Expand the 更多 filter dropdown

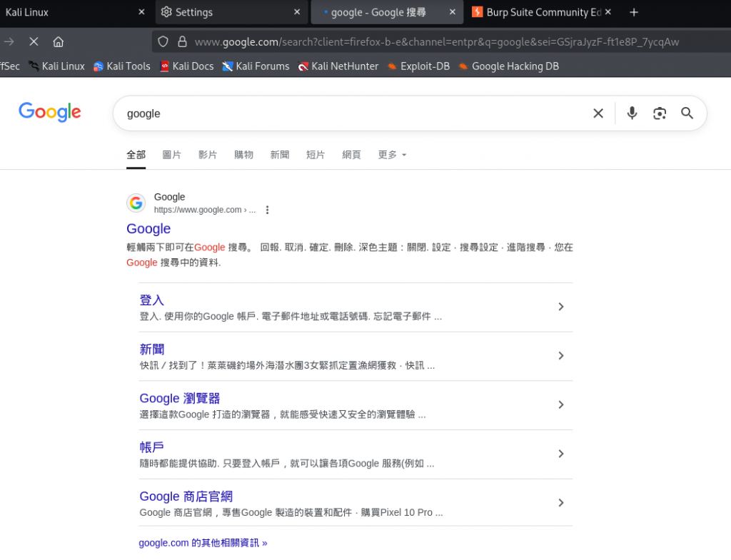[392, 155]
